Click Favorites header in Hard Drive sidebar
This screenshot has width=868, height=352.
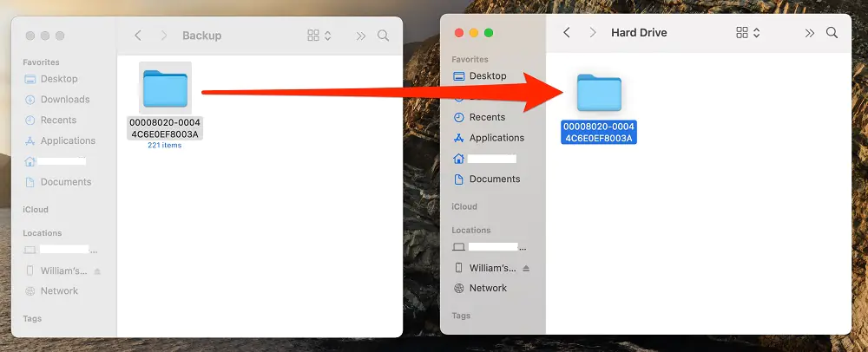click(x=470, y=59)
